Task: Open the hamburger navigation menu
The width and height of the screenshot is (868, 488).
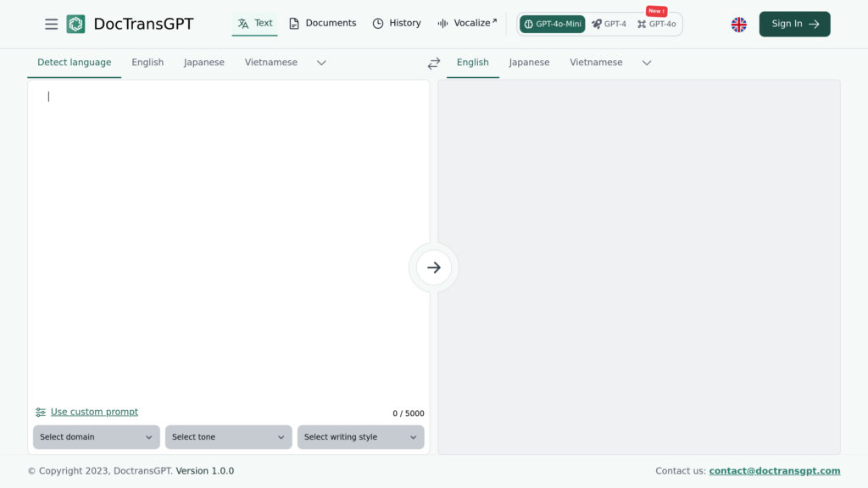Action: pyautogui.click(x=52, y=24)
